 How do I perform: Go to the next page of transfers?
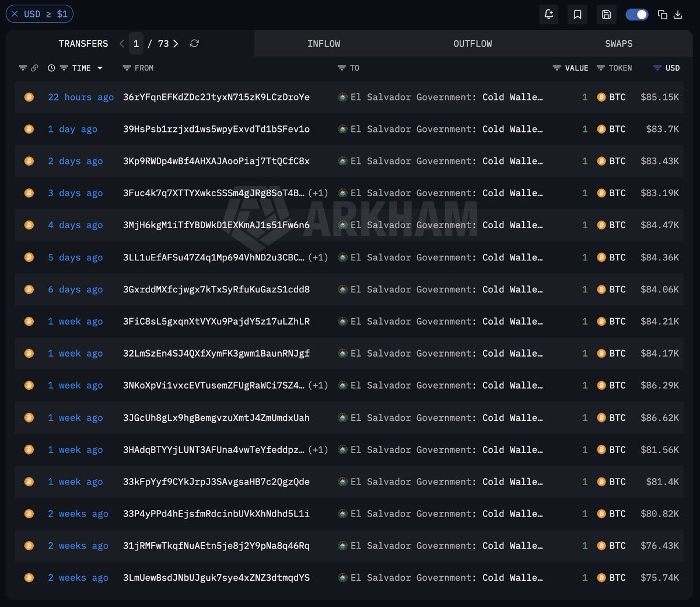tap(176, 44)
